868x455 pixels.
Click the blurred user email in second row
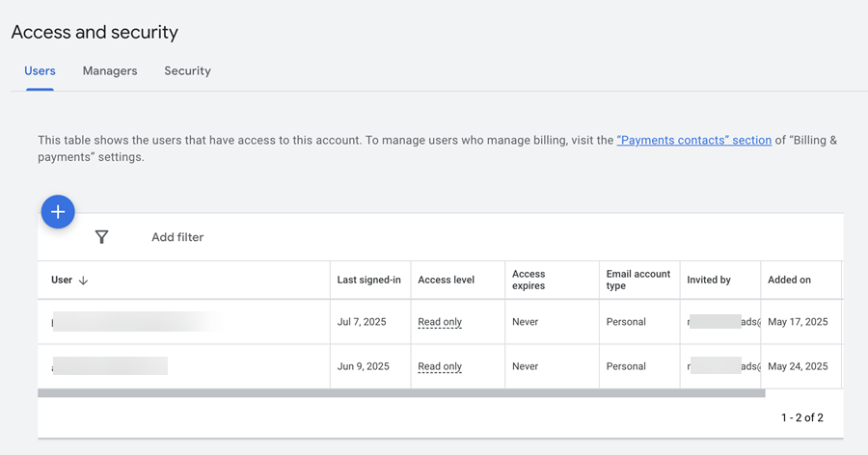click(x=110, y=366)
